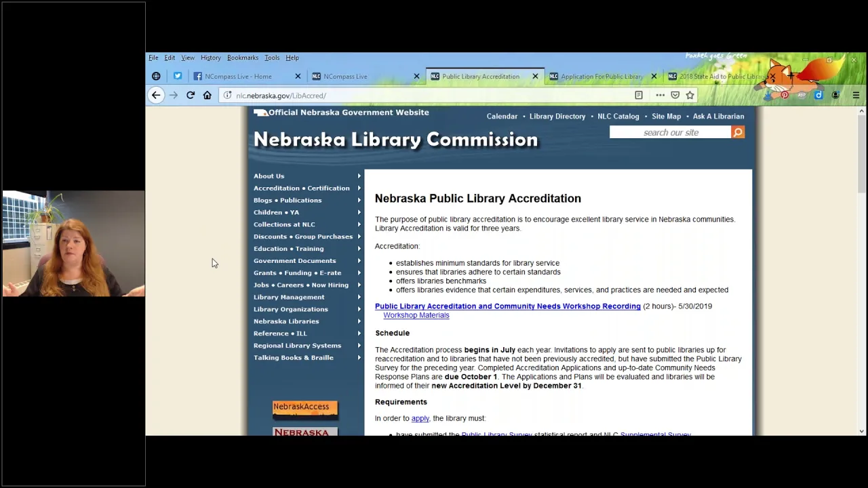Open the pinned Twitter tab

pyautogui.click(x=178, y=77)
